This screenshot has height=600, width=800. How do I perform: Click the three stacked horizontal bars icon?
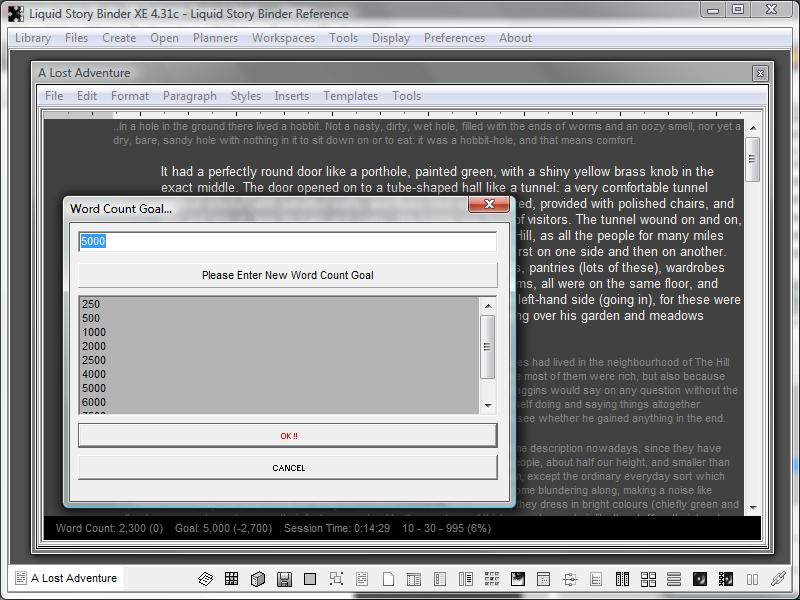(x=674, y=579)
